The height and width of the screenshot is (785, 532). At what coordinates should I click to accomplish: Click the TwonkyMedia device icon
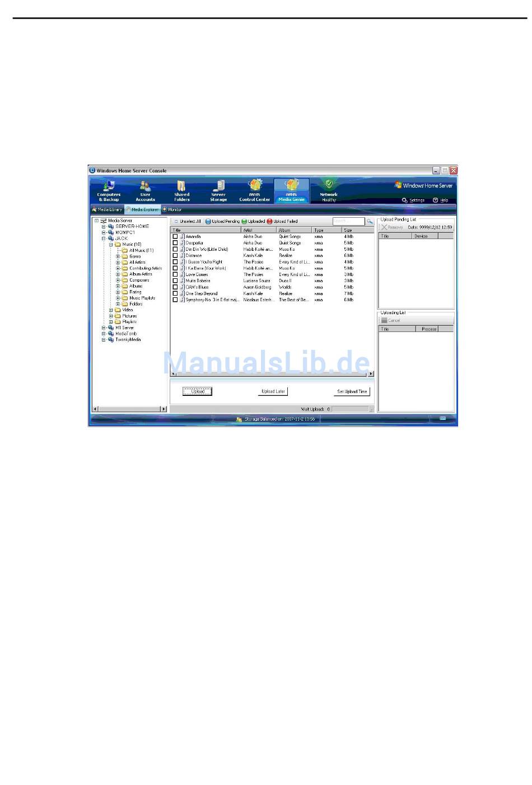point(111,339)
